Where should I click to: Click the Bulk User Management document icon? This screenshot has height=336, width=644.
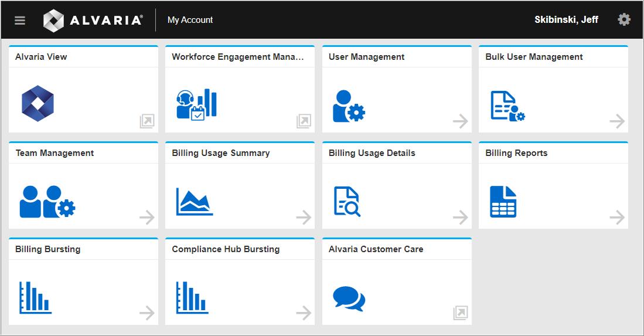tap(507, 106)
